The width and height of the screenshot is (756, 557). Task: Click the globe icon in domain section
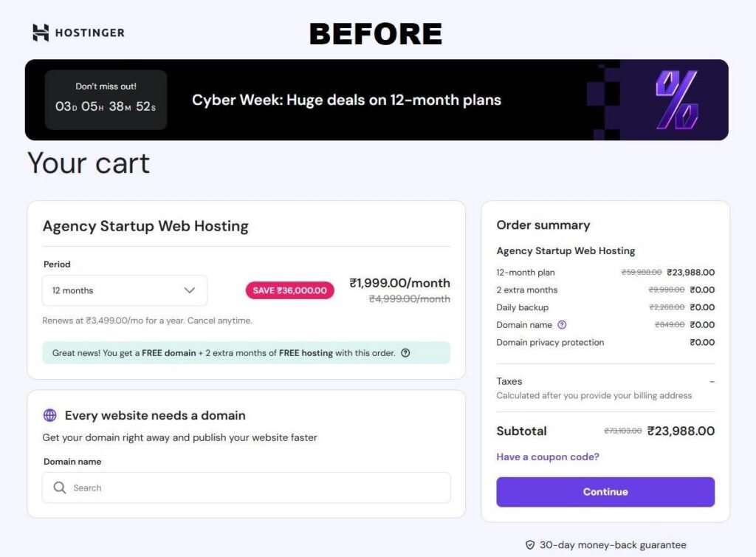tap(50, 415)
